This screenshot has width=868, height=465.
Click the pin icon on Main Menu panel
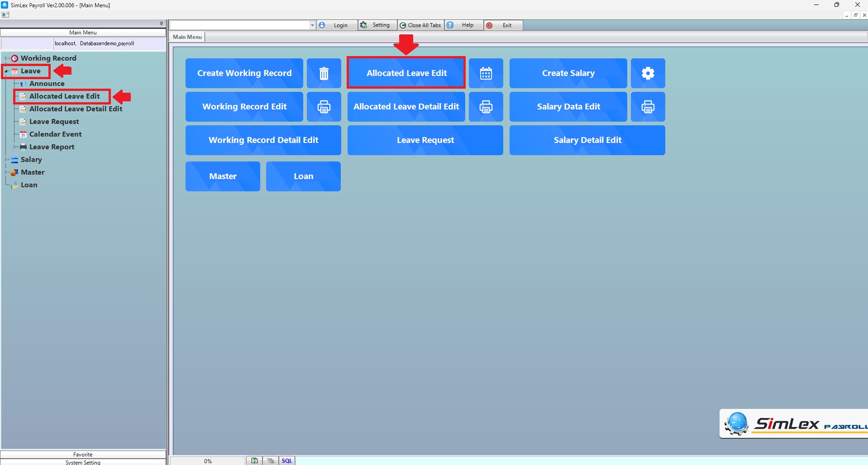point(161,24)
